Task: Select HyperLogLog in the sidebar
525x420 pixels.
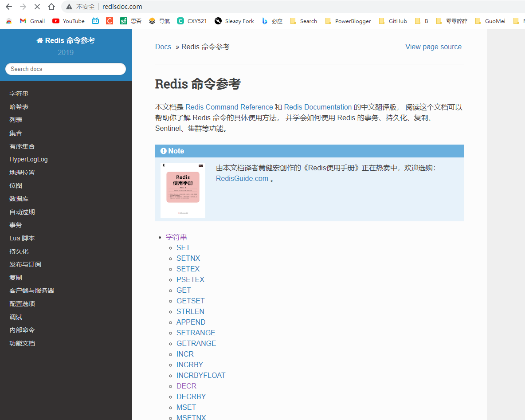Action: tap(28, 159)
